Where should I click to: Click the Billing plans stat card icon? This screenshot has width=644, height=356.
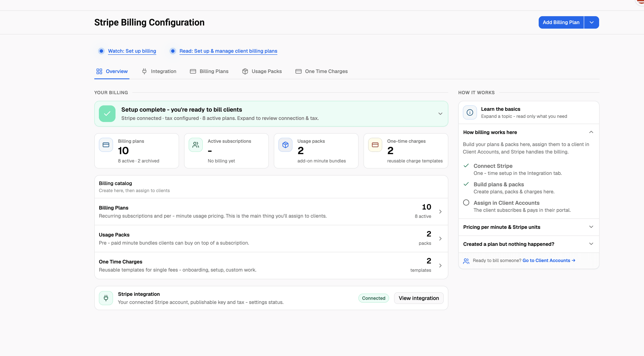pos(106,145)
